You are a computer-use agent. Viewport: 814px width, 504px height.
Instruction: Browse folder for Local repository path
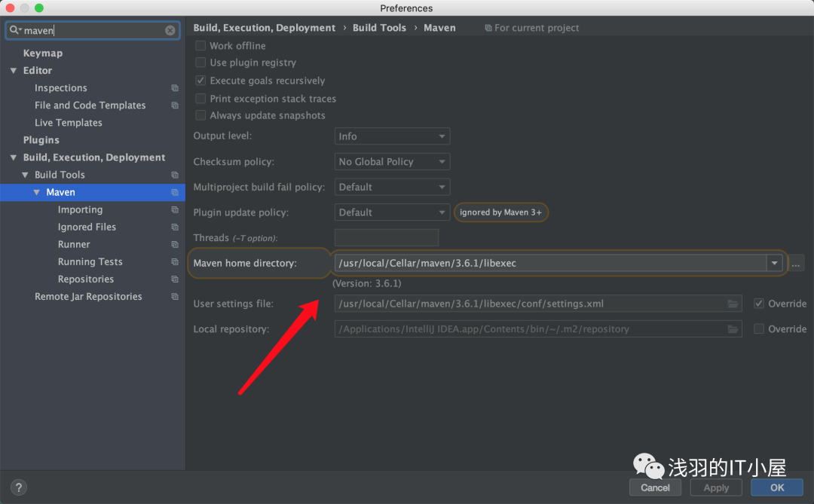pyautogui.click(x=733, y=329)
